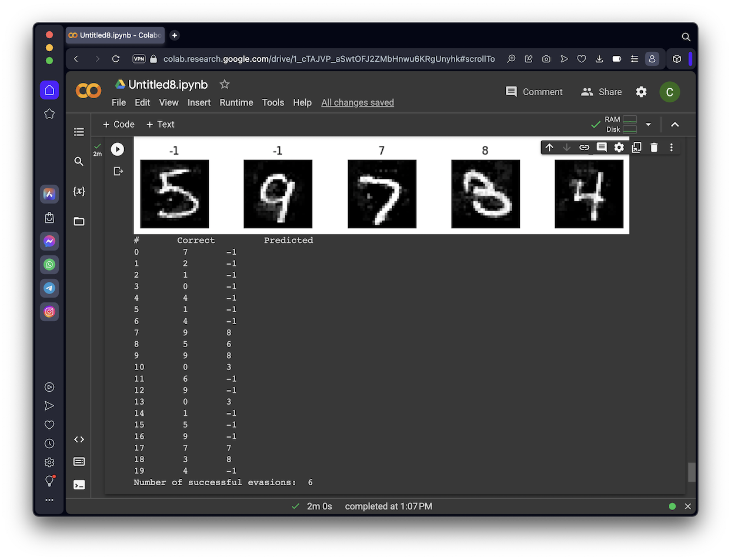Click the digit 4 output image
The height and width of the screenshot is (560, 731).
[589, 194]
